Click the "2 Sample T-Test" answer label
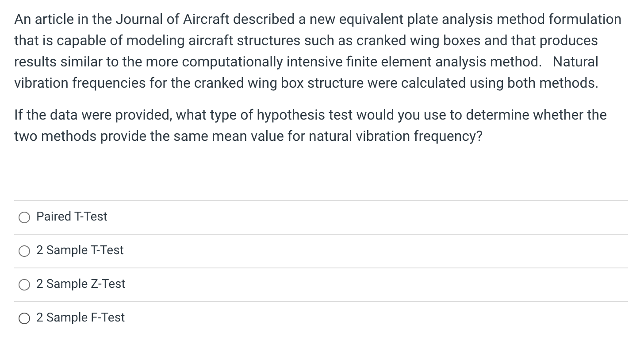This screenshot has width=644, height=341. click(80, 250)
